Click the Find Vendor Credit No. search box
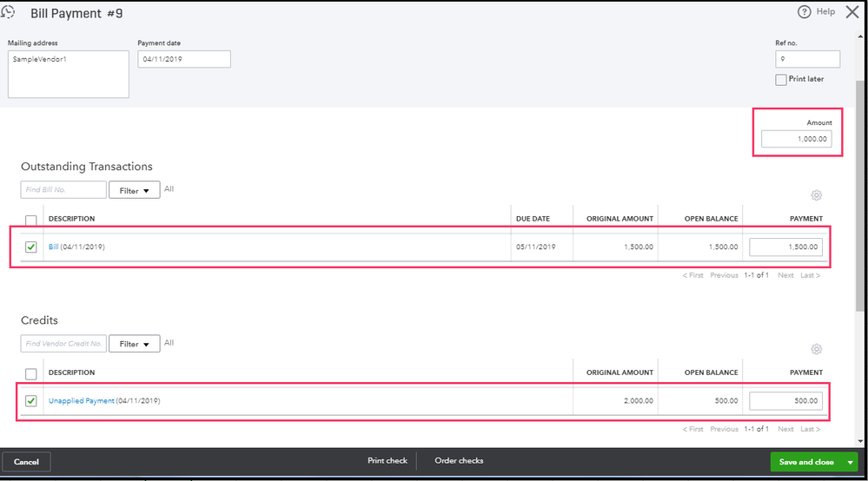Viewport: 868px width, 481px height. (63, 343)
